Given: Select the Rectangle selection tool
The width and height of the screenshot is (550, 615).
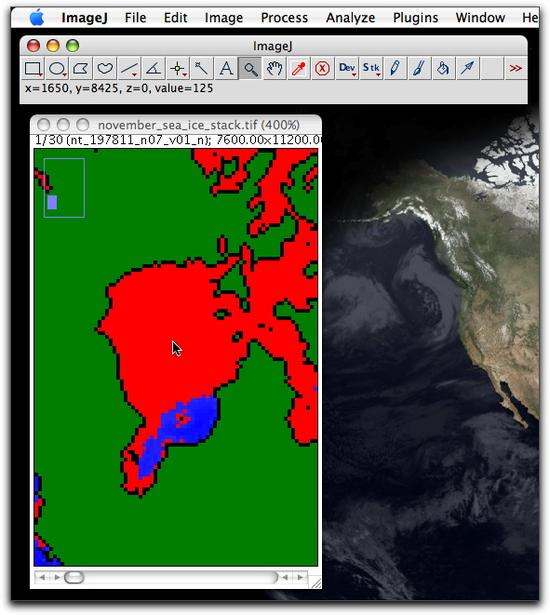Looking at the screenshot, I should [x=33, y=69].
